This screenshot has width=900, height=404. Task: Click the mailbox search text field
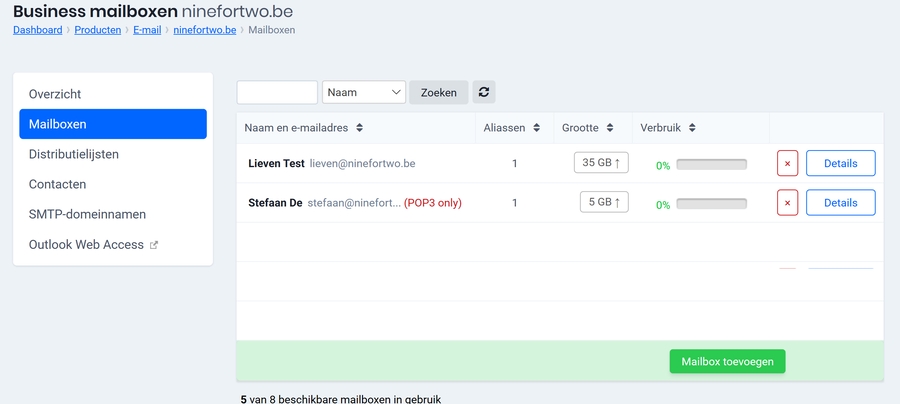tap(277, 92)
